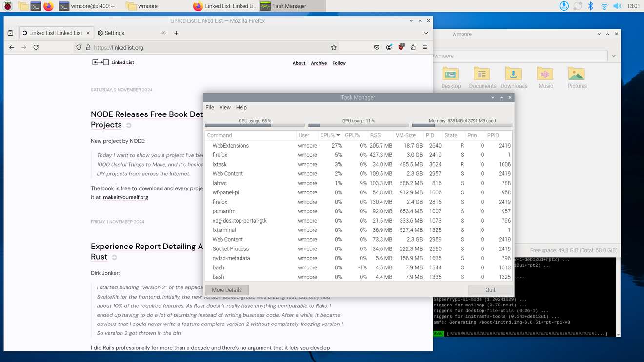Close the Settings tab

point(163,33)
